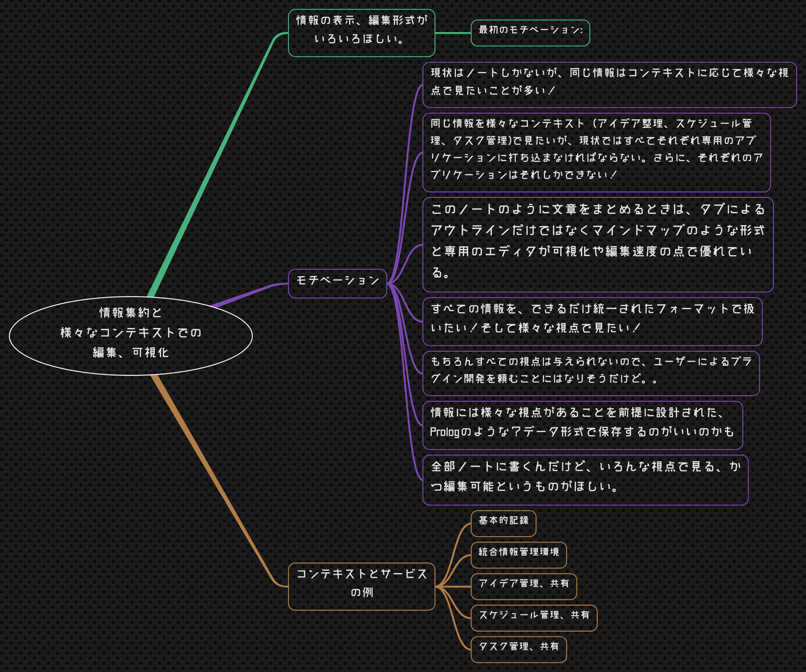This screenshot has height=672, width=806.
Task: Select the purple モチベーション branch node
Action: 338,283
